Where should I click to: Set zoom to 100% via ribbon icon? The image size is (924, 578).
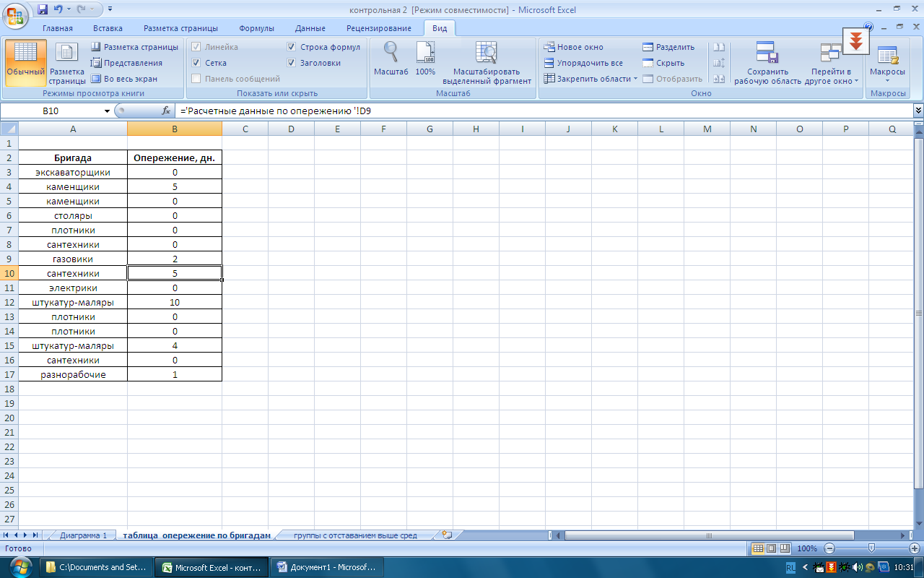coord(425,61)
